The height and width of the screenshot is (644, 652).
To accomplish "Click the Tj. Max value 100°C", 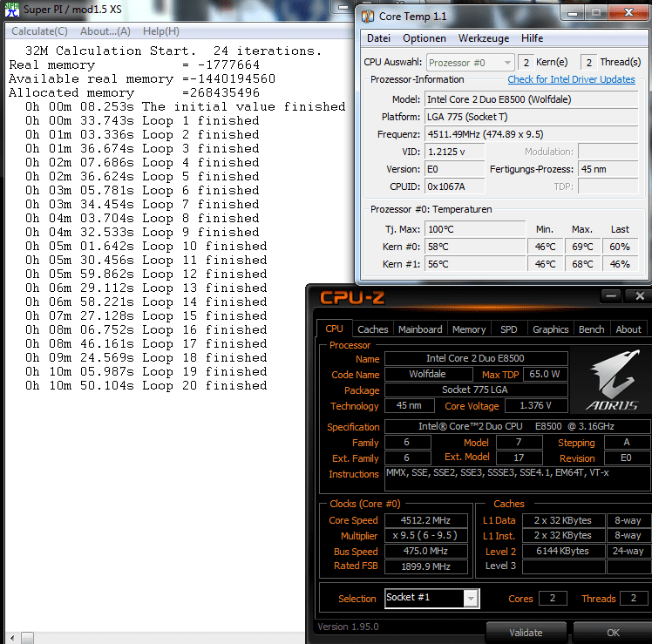I will click(475, 229).
